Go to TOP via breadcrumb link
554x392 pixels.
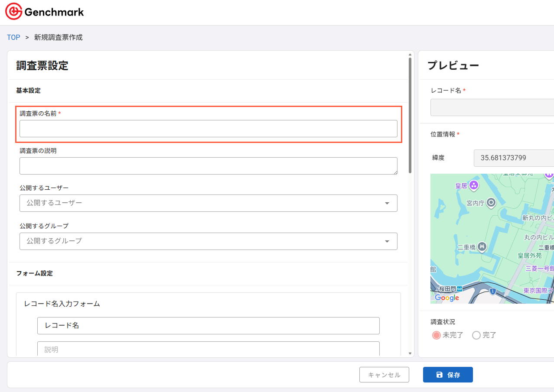pyautogui.click(x=13, y=37)
